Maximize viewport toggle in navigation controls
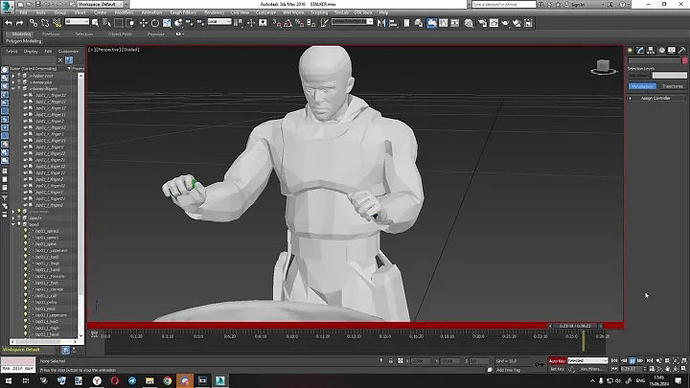 point(684,369)
